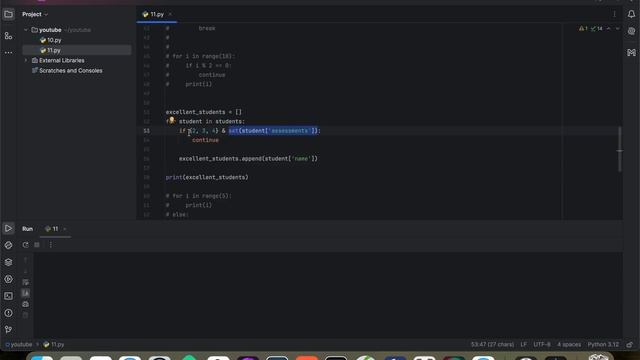Screen dimensions: 640x360
Task: Click line number 53 in gutter
Action: click(147, 131)
